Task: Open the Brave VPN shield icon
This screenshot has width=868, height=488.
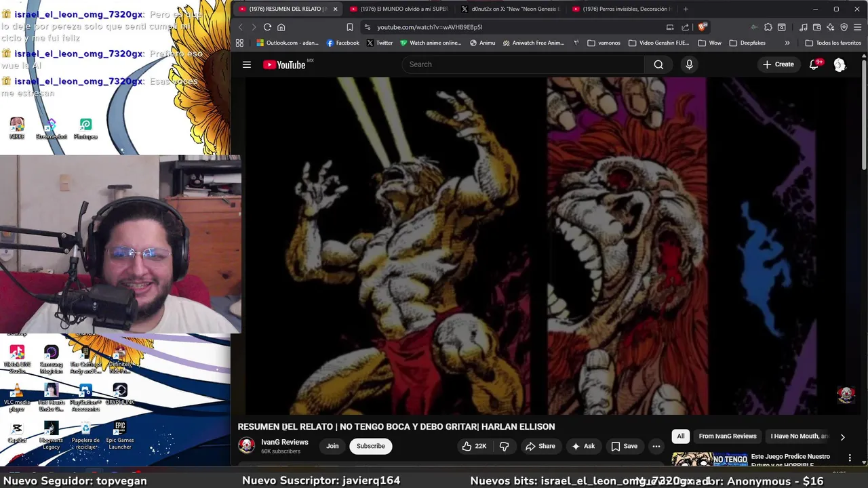Action: coord(844,27)
